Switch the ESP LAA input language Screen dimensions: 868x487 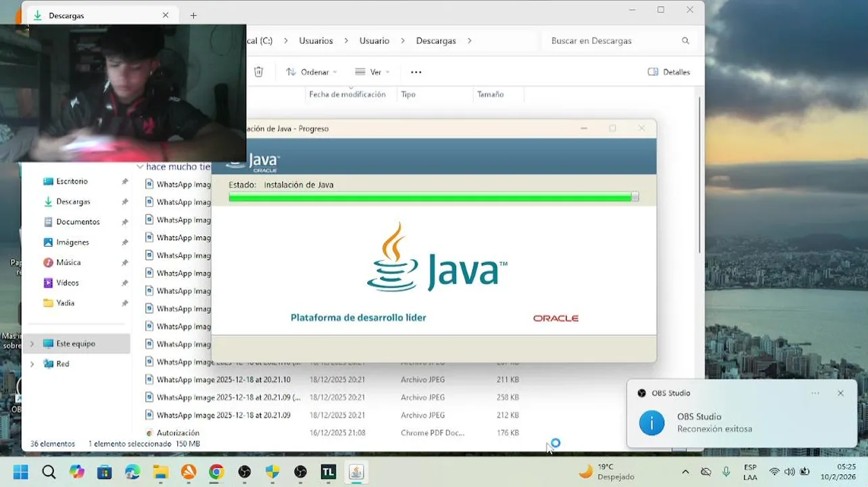click(x=750, y=471)
